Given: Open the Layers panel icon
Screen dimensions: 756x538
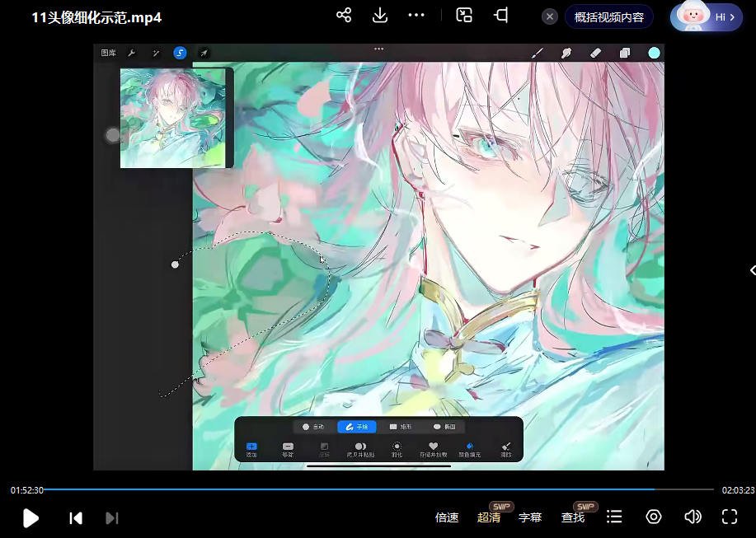Looking at the screenshot, I should click(625, 53).
